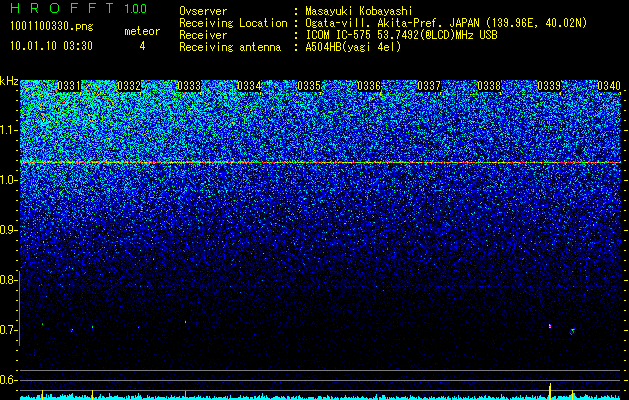Viewport: 629px width, 400px height.
Task: Click the 0338 time marker
Action: (x=489, y=86)
